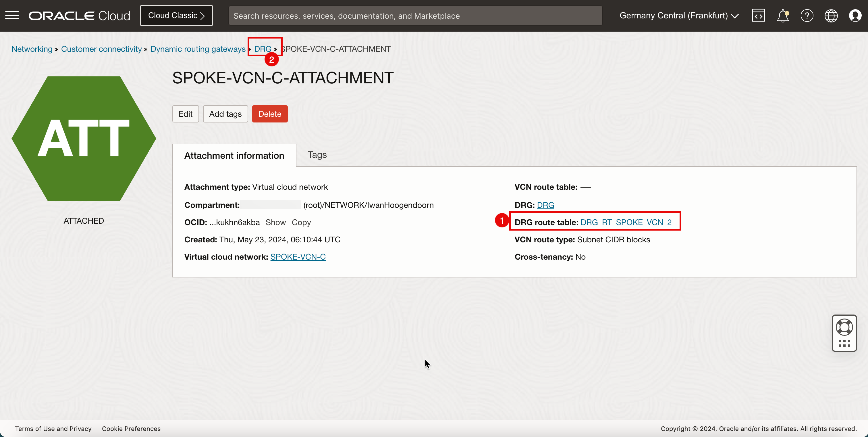Viewport: 868px width, 437px height.
Task: Click the globe/language selector icon
Action: click(x=831, y=16)
